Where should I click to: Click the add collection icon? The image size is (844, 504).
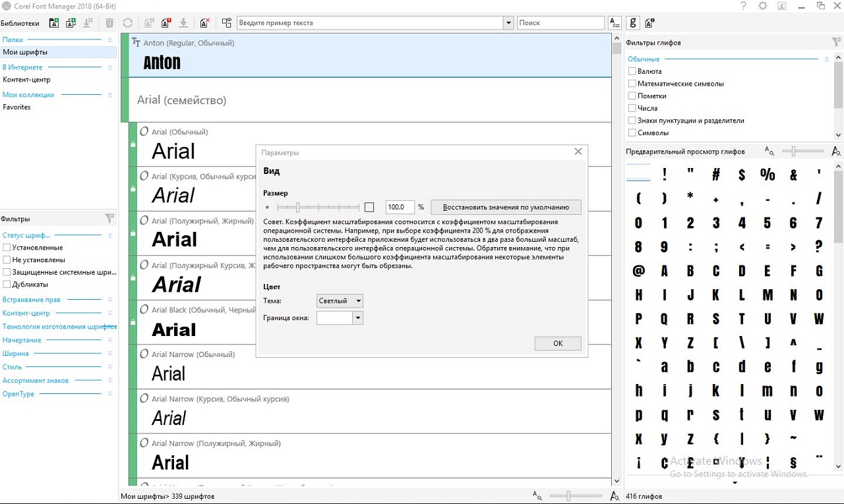[70, 23]
